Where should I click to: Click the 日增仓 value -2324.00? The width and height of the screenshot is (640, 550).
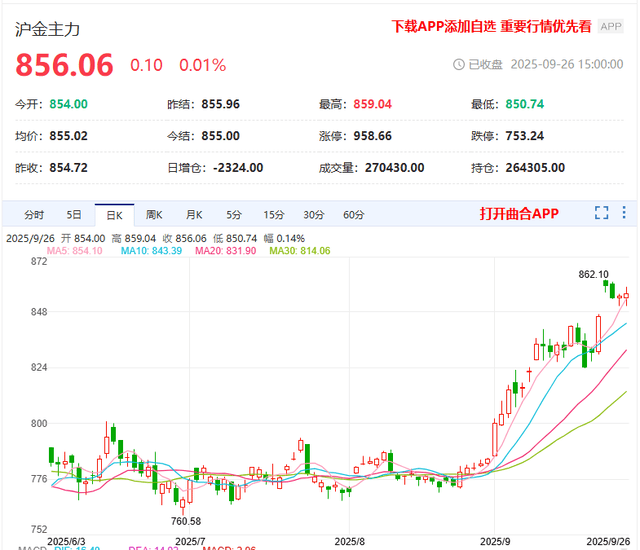click(238, 168)
